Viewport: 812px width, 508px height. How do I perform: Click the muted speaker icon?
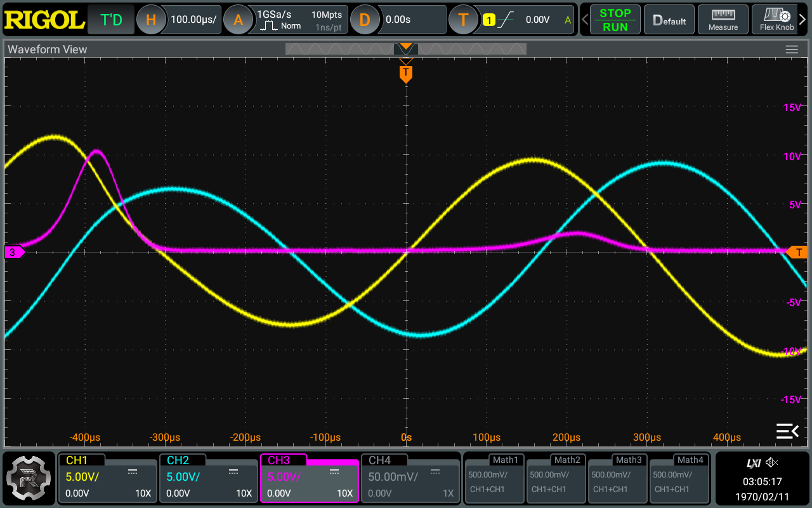point(771,463)
